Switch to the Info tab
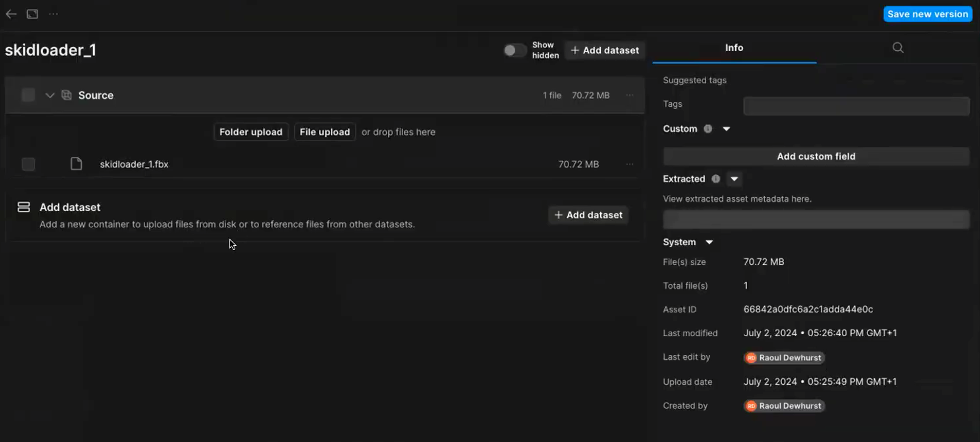The width and height of the screenshot is (980, 442). pyautogui.click(x=734, y=48)
